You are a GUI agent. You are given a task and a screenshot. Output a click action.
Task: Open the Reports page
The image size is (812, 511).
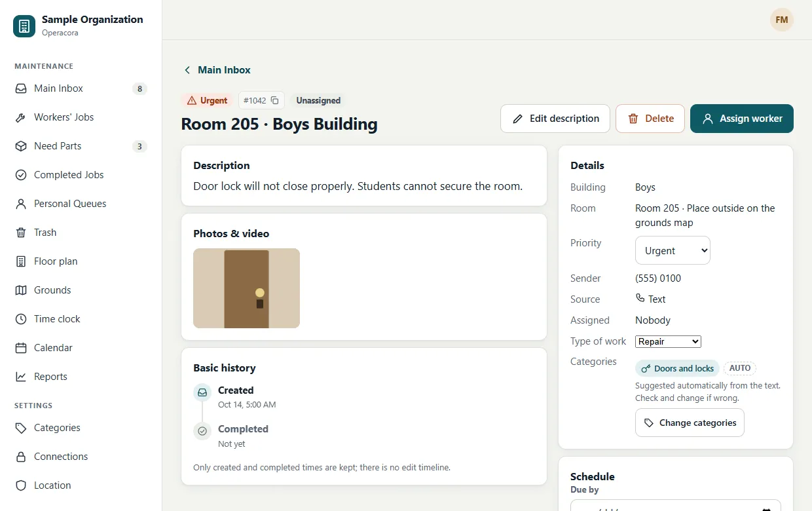(x=81, y=377)
